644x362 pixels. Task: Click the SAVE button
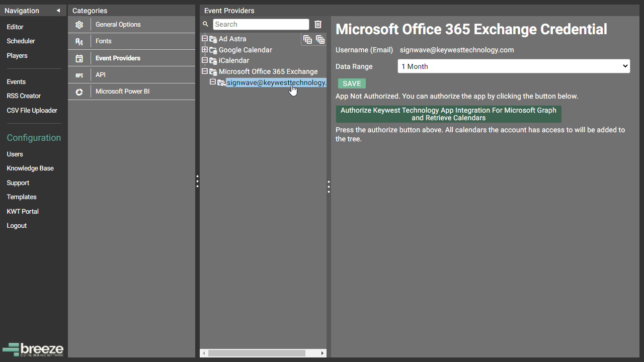click(352, 83)
